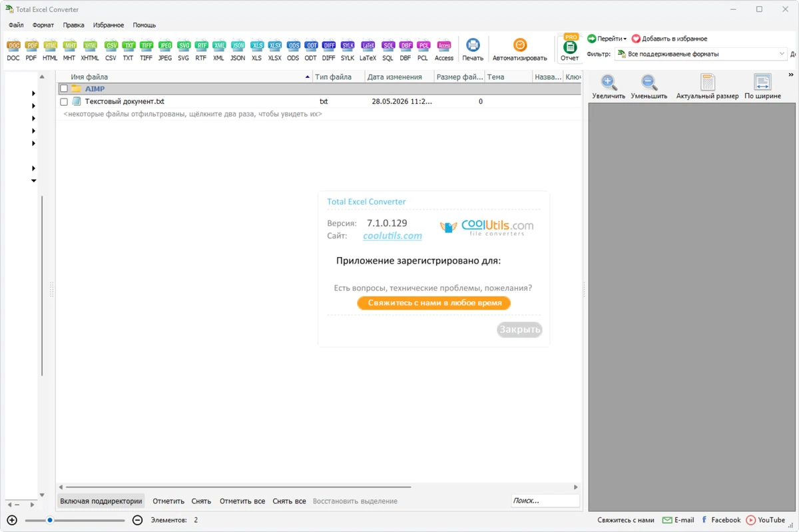The height and width of the screenshot is (532, 799).
Task: Fit preview По ширине
Action: tap(762, 87)
